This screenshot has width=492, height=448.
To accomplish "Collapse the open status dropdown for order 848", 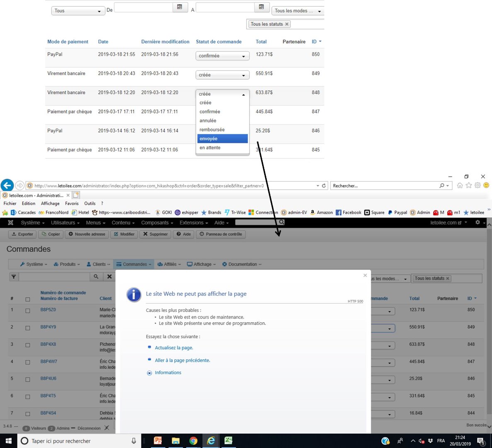I will [222, 94].
